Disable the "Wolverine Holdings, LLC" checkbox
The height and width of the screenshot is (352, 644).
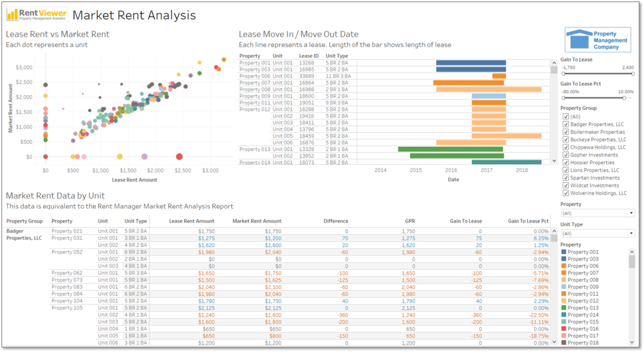click(565, 193)
